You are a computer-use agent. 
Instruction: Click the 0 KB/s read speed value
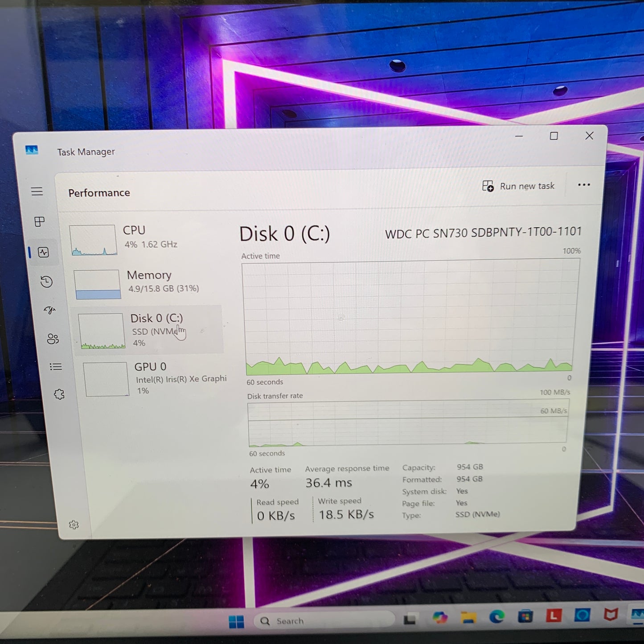(x=276, y=516)
